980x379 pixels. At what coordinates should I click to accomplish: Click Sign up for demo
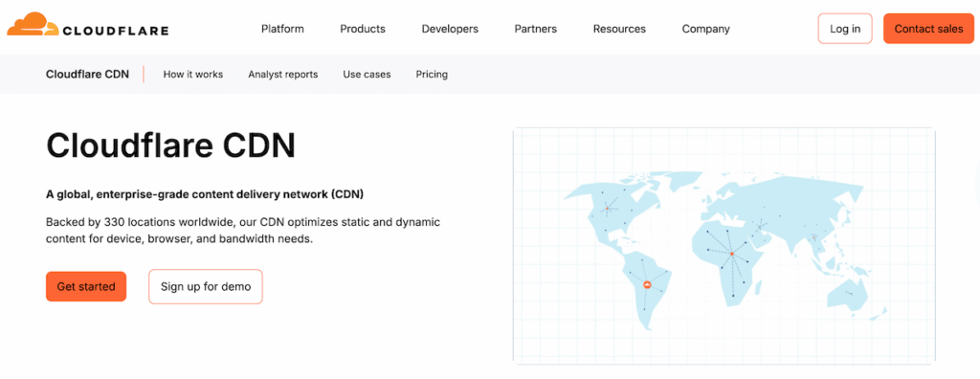[206, 287]
